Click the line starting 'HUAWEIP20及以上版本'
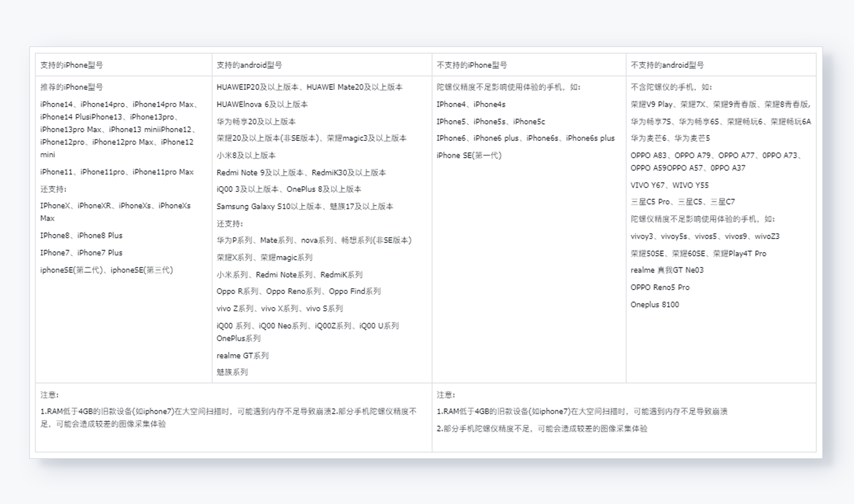 pyautogui.click(x=310, y=87)
